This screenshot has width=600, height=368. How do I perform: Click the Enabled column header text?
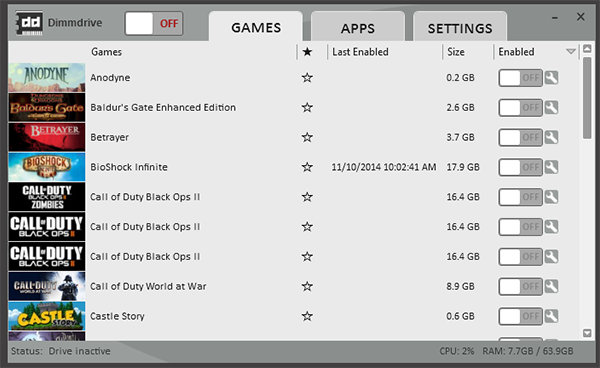point(516,52)
